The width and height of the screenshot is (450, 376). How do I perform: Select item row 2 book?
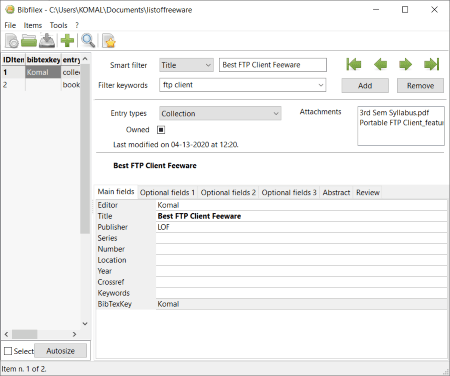41,85
